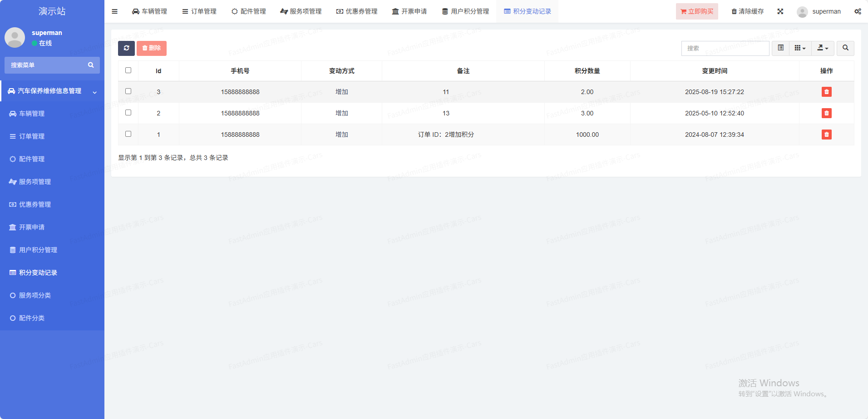The width and height of the screenshot is (868, 419).
Task: Open settings gears icon at top right
Action: [858, 11]
